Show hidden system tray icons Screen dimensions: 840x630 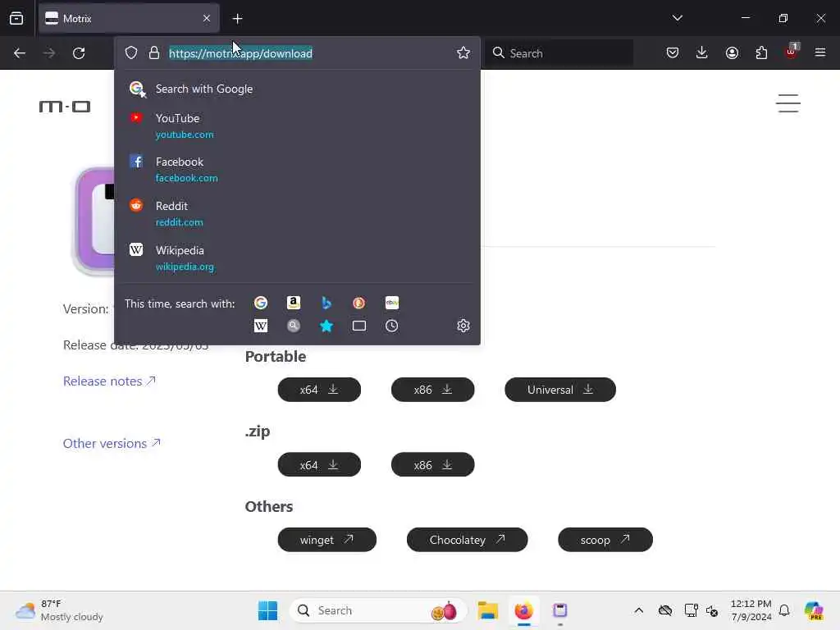[638, 610]
